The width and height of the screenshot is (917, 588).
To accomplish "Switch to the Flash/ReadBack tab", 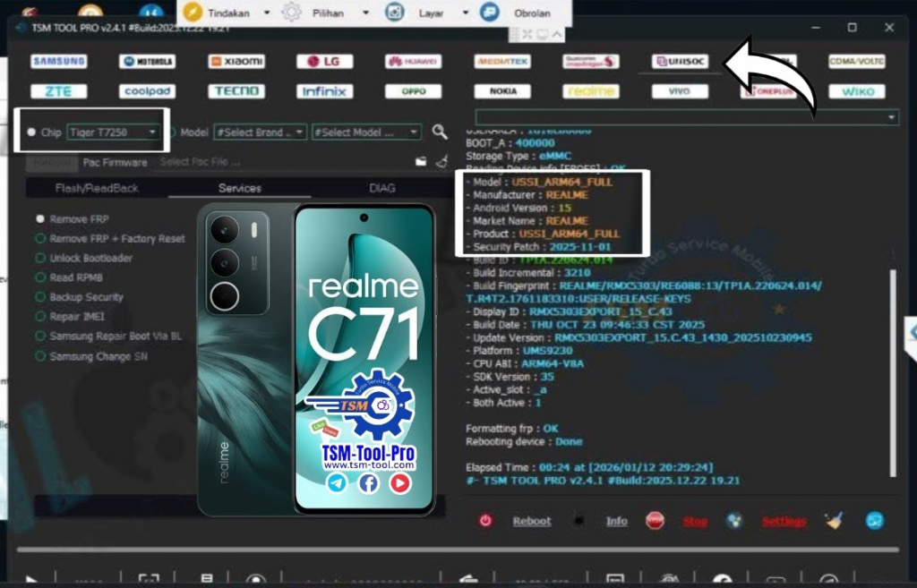I will tap(97, 188).
